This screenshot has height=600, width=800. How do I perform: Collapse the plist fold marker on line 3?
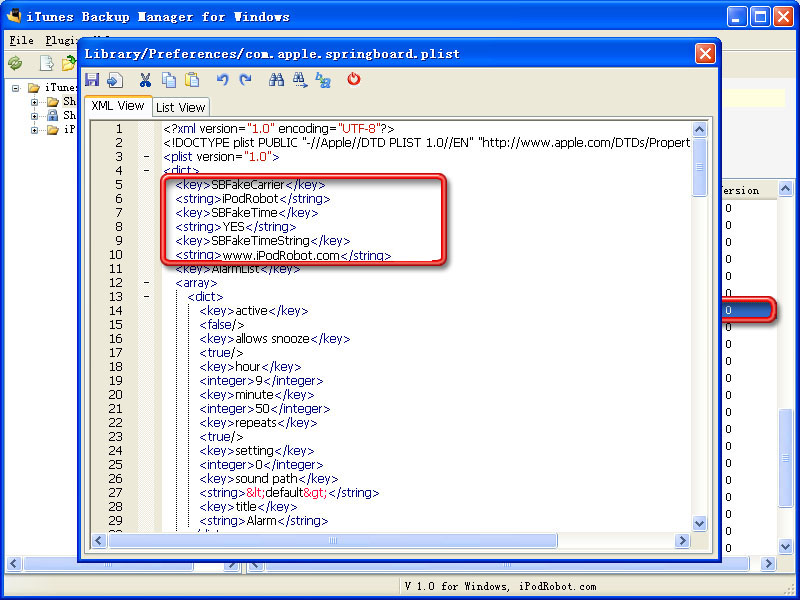click(146, 157)
